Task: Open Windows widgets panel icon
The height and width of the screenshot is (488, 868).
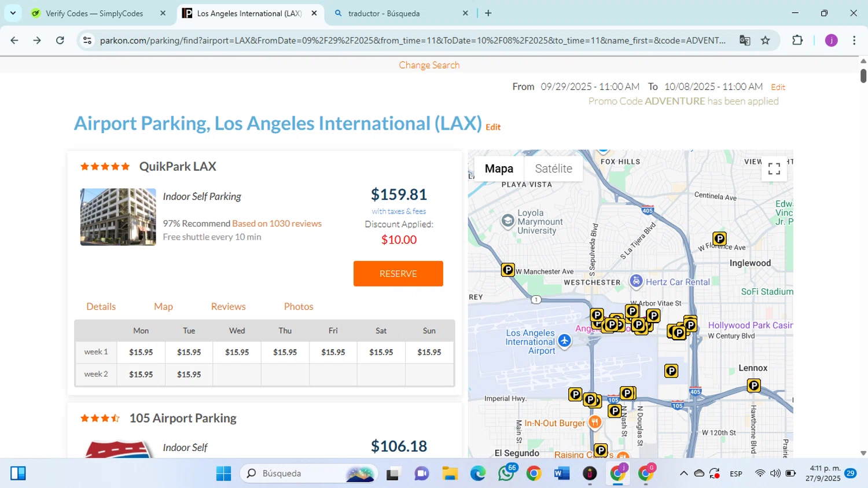Action: tap(18, 474)
